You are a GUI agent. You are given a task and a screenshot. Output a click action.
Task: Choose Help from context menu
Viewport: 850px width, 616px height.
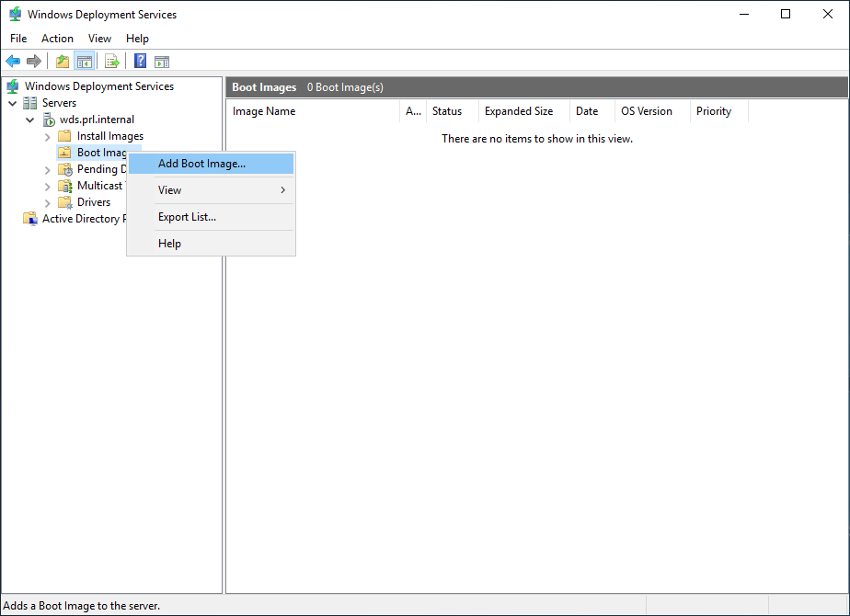point(212,244)
